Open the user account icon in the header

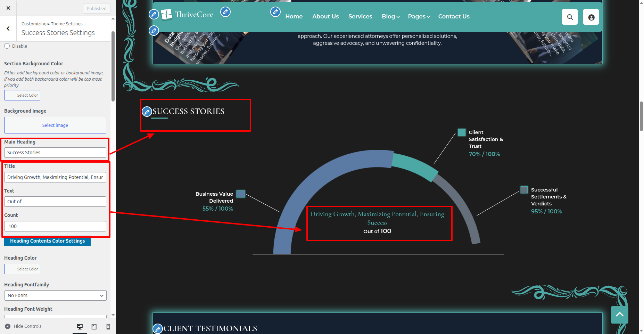[x=591, y=17]
